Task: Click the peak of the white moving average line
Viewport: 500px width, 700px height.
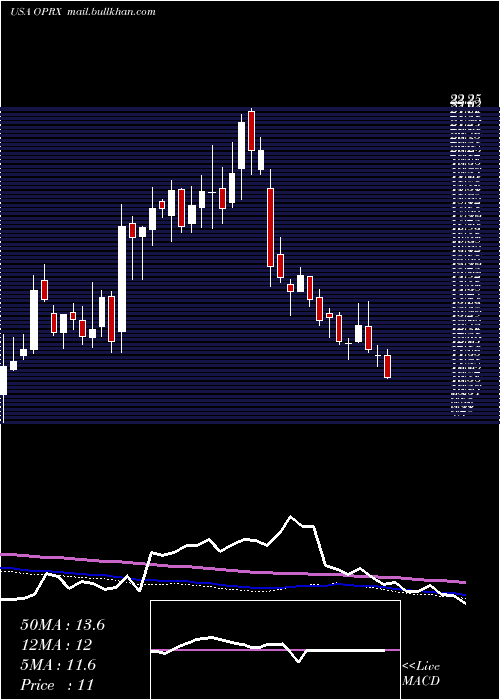Action: [291, 517]
